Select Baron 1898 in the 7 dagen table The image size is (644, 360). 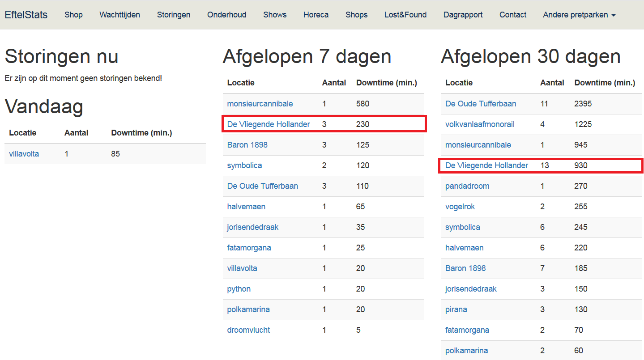coord(247,145)
